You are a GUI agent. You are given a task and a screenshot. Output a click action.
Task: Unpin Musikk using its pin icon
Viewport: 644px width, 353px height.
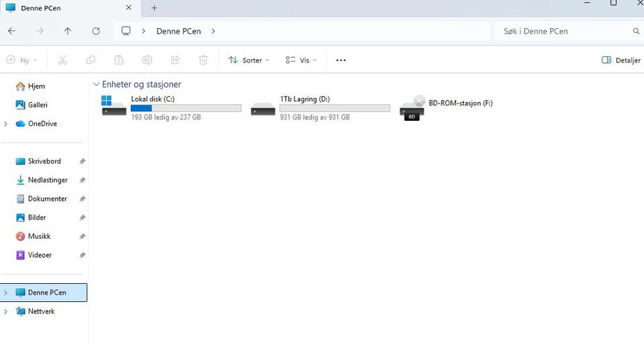[x=82, y=236]
